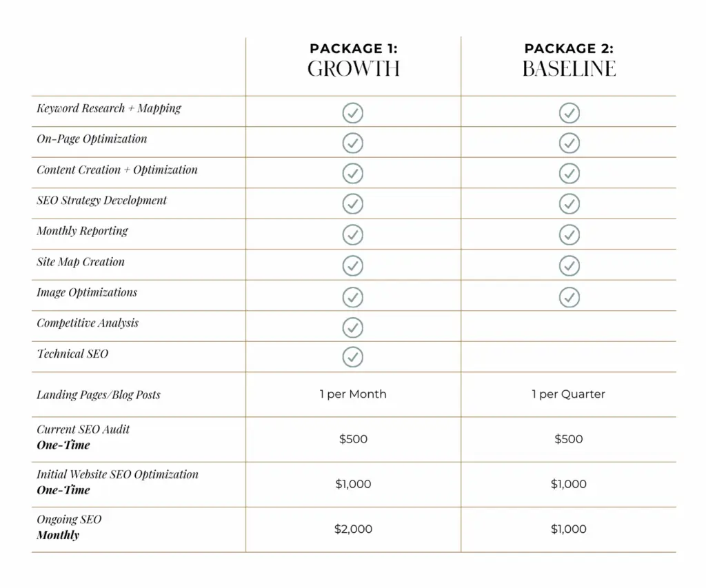Click Growth checkmark for Content Creation + Optimization

pos(353,174)
